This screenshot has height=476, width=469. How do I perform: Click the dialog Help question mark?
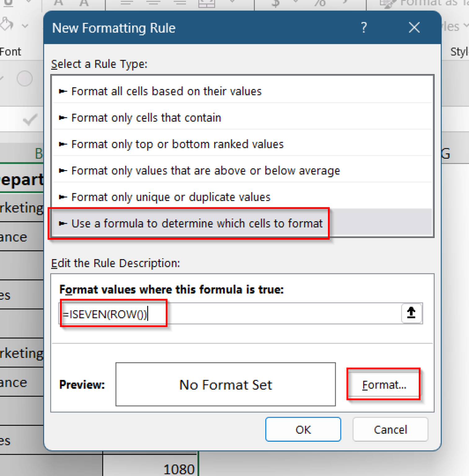pyautogui.click(x=364, y=28)
